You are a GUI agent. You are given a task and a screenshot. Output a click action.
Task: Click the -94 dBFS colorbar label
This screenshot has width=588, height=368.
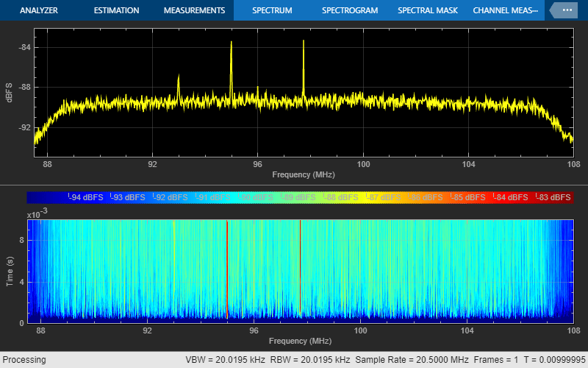(85, 197)
